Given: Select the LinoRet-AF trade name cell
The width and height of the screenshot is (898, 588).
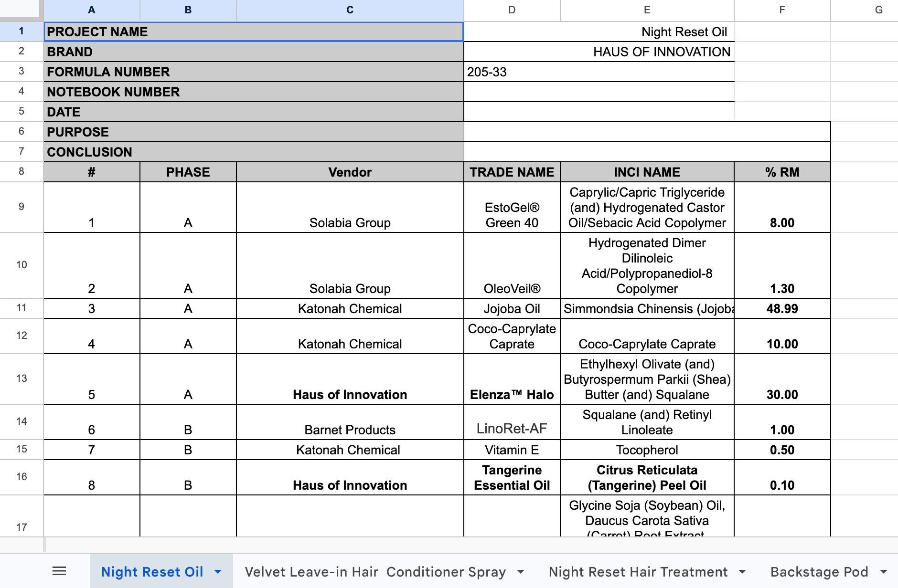Looking at the screenshot, I should [512, 422].
